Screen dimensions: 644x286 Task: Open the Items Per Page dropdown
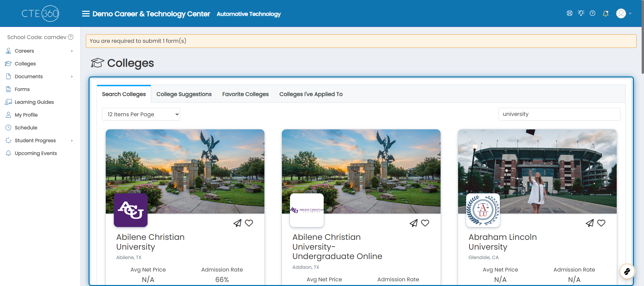pos(141,114)
